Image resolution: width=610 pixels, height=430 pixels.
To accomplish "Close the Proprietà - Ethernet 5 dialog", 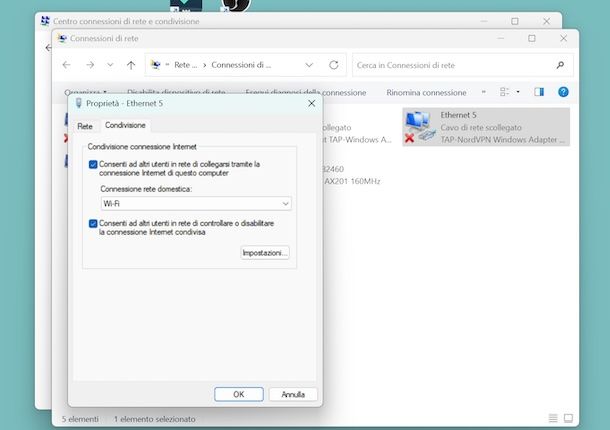I will click(312, 103).
